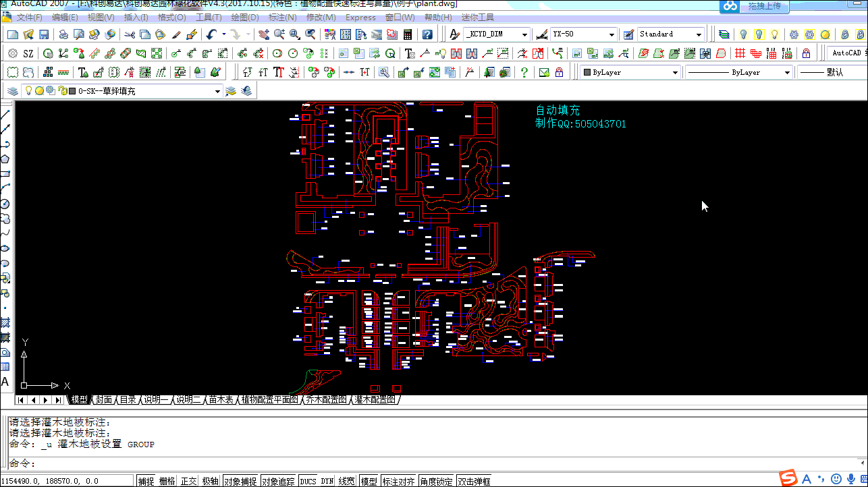Select the Cut scissors icon

click(x=129, y=34)
